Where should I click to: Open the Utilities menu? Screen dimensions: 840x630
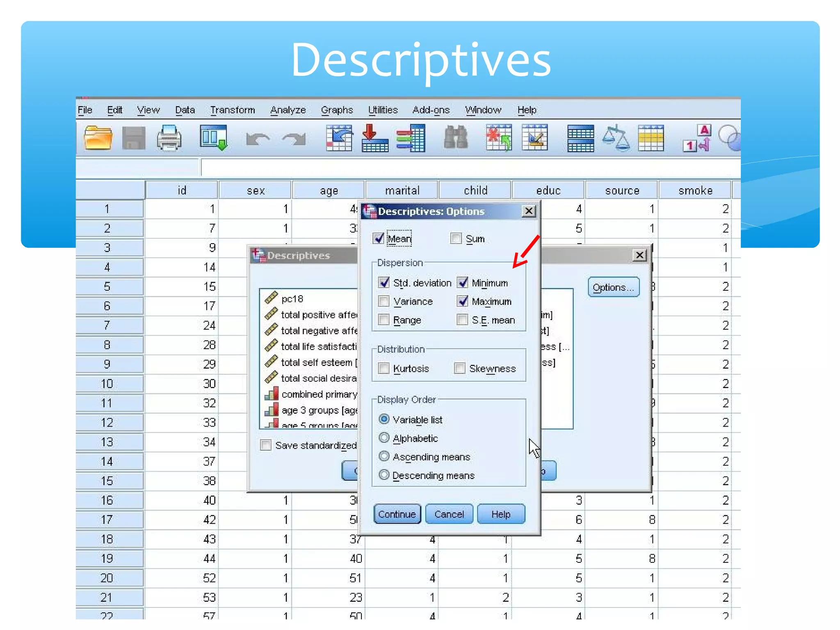[383, 110]
